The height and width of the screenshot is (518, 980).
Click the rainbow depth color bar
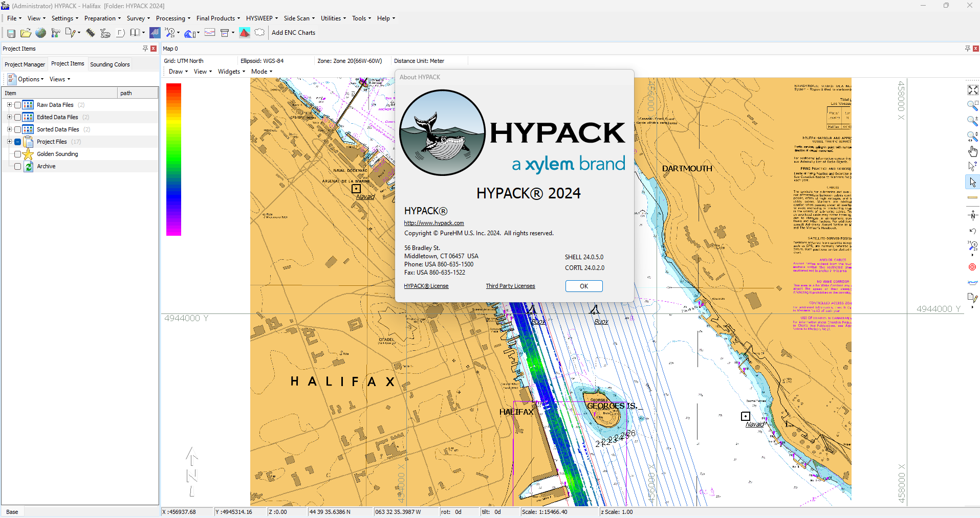173,159
